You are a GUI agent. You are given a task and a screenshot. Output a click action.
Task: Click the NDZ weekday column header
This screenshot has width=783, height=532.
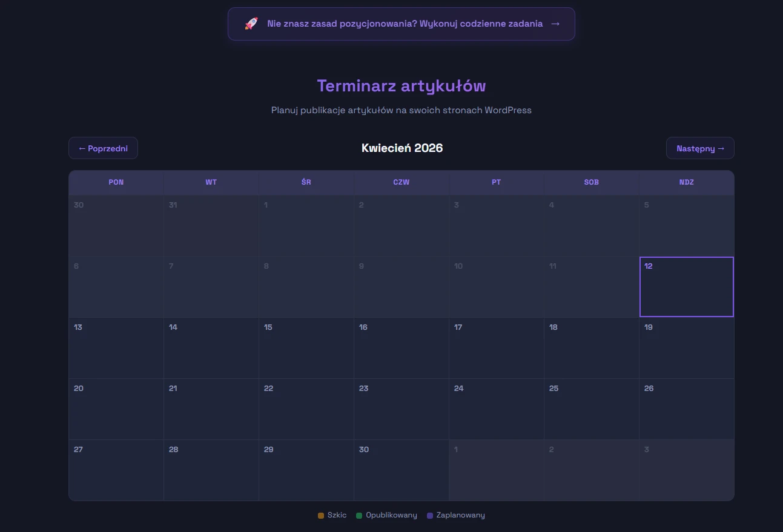point(686,182)
